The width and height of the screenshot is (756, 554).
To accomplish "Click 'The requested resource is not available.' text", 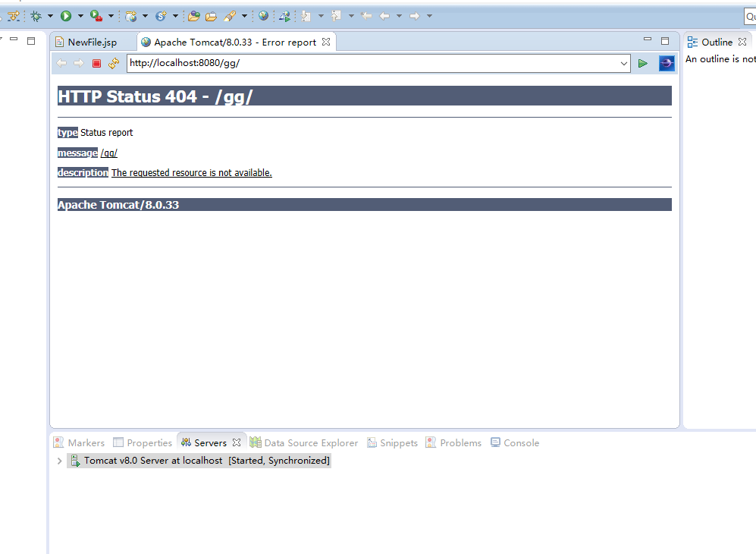I will (191, 173).
